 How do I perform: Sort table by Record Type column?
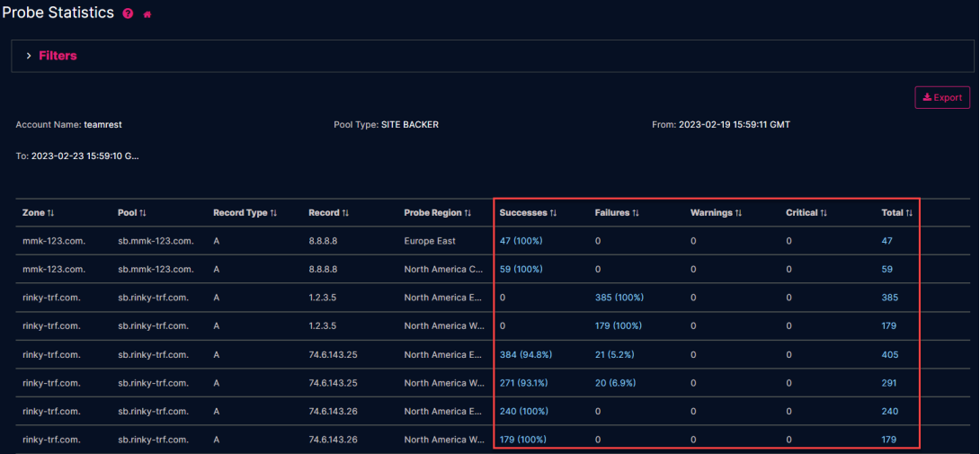tap(245, 213)
